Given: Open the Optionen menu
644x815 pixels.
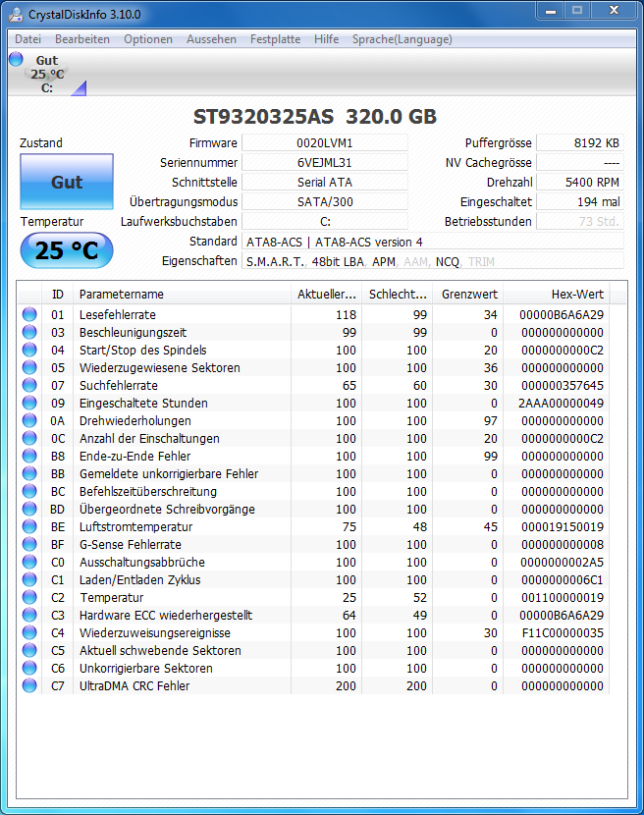Looking at the screenshot, I should pos(148,39).
